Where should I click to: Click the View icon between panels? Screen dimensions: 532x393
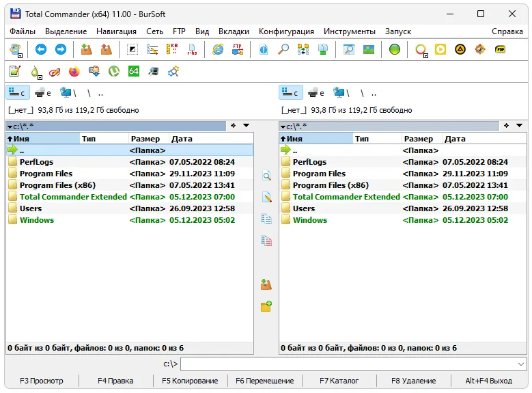tap(266, 176)
